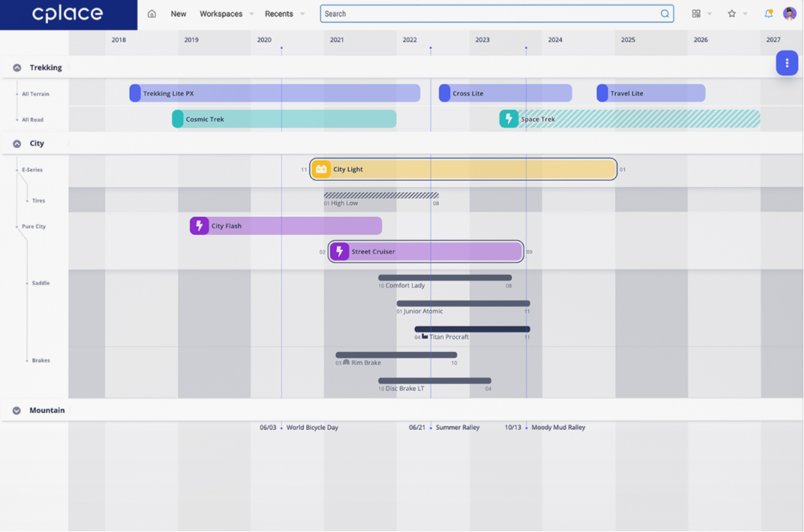This screenshot has width=804, height=532.
Task: Expand the favorites dropdown arrow
Action: coord(745,14)
